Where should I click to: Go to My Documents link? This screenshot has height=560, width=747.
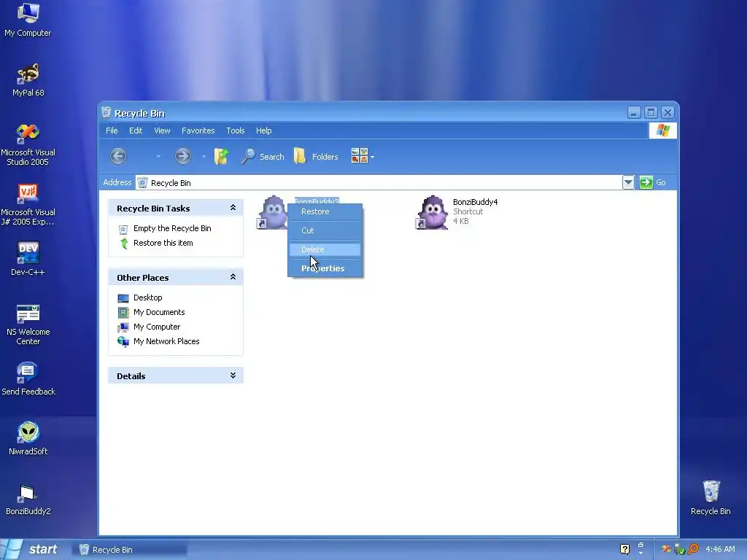click(x=159, y=312)
